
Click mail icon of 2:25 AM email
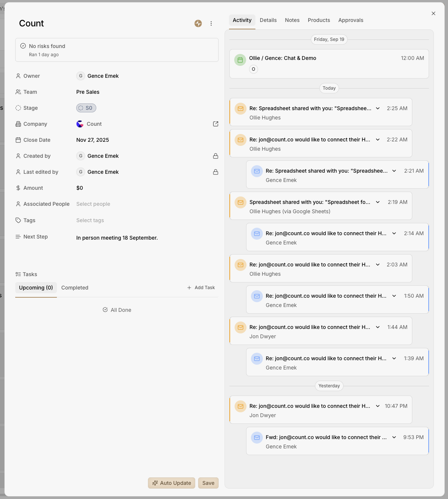[241, 109]
